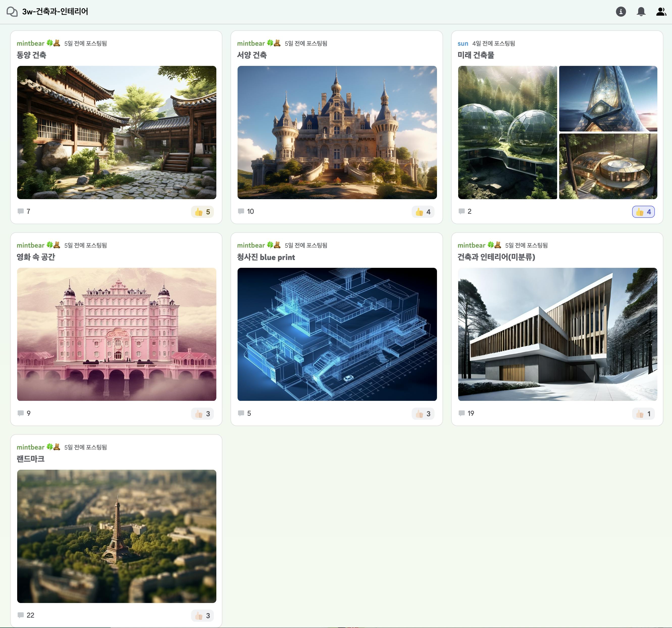Open the round wooden forest house image
Screen dimensions: 672x628
click(x=608, y=166)
